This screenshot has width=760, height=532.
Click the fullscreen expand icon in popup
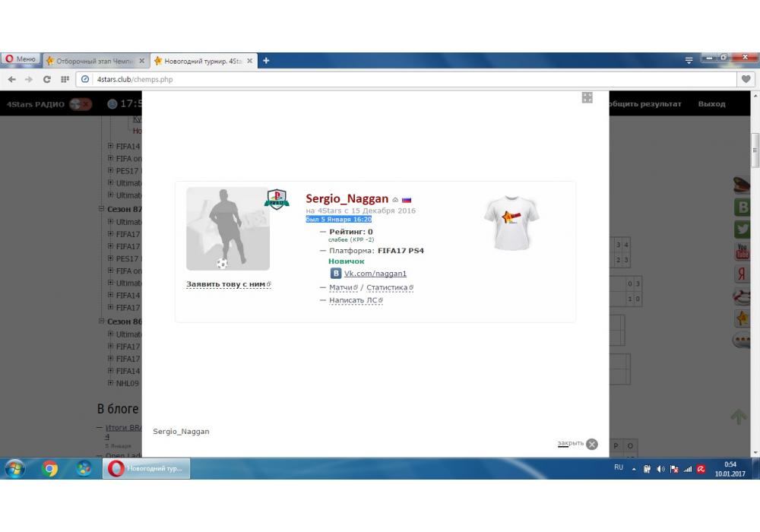click(x=587, y=97)
